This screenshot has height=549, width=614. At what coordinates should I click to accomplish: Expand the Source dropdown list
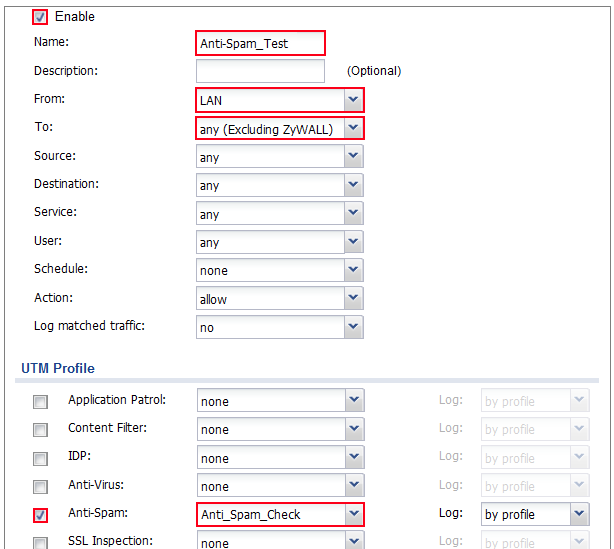(279, 157)
